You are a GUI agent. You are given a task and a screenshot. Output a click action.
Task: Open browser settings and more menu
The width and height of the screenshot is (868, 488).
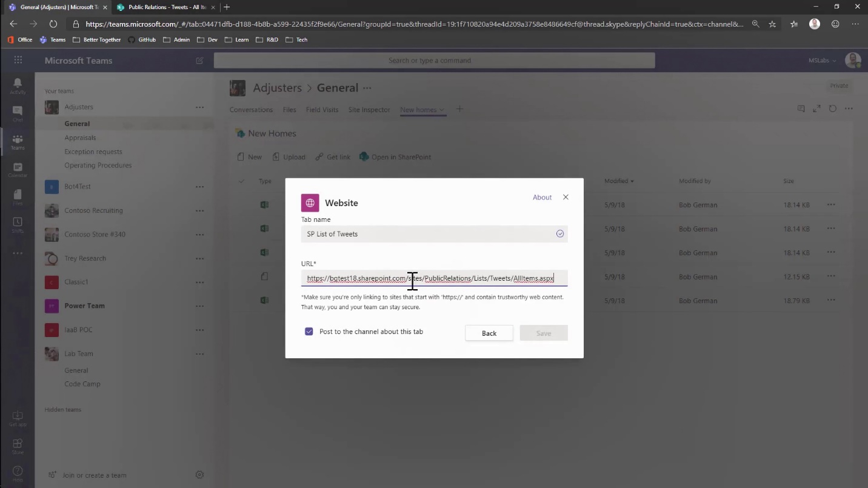point(855,24)
